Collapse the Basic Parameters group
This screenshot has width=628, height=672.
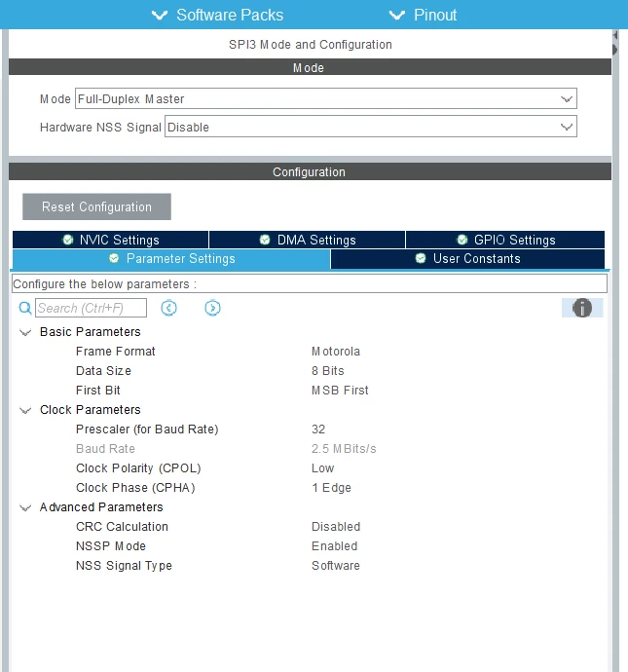[25, 332]
